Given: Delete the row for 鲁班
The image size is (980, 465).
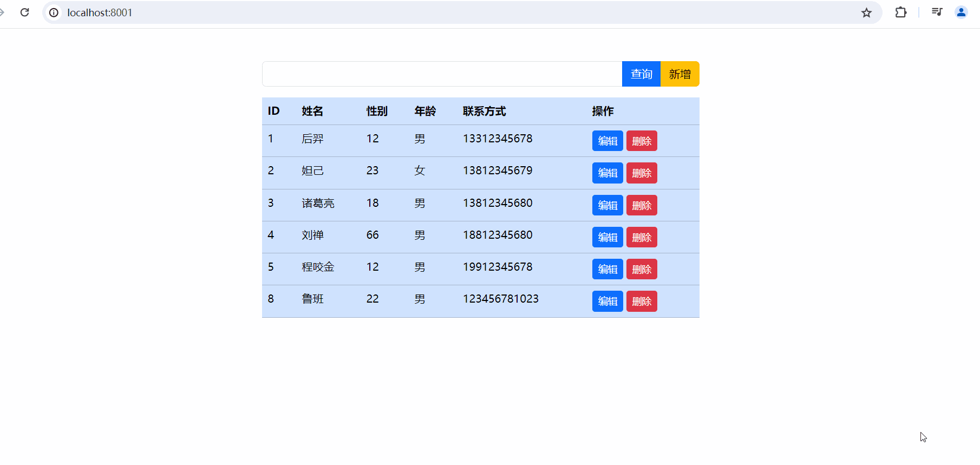Looking at the screenshot, I should (x=642, y=301).
